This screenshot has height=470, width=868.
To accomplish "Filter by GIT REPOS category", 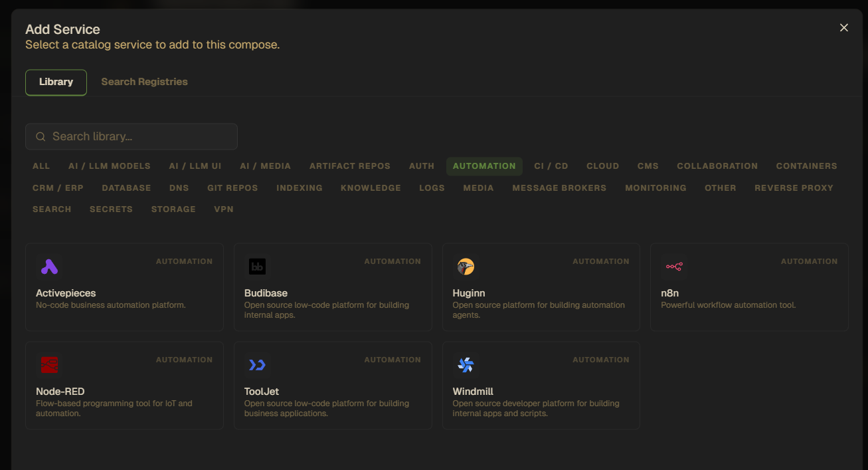I will 232,188.
